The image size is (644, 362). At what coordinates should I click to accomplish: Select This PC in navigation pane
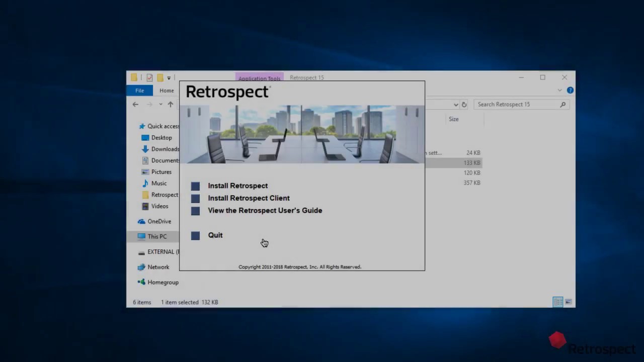157,236
